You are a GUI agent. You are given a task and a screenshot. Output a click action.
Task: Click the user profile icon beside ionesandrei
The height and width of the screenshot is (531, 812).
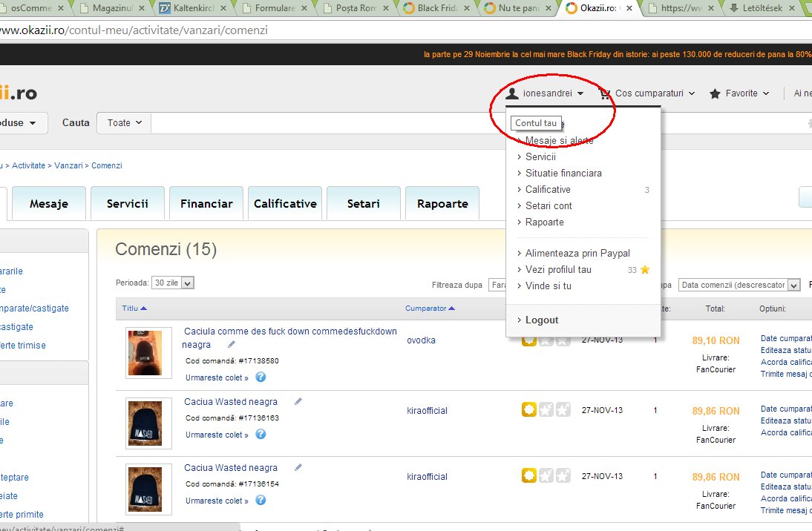tap(511, 93)
